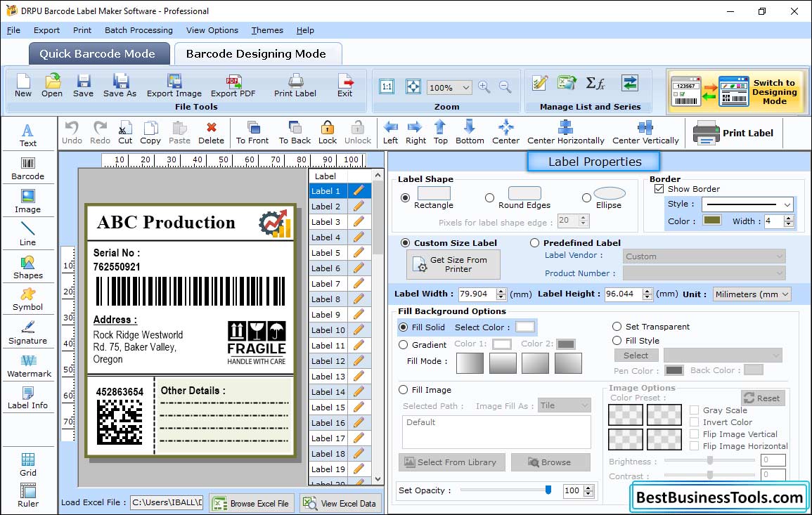Viewport: 812px width, 515px height.
Task: Export label as PDF
Action: [x=233, y=86]
